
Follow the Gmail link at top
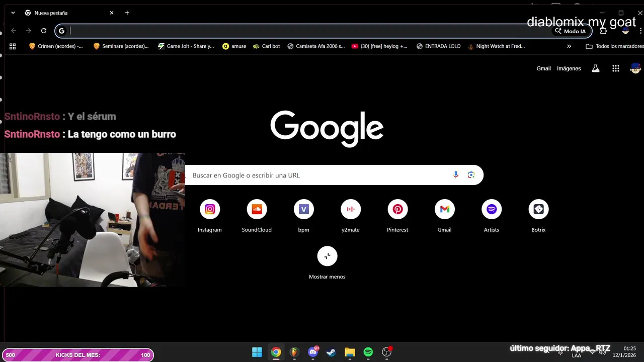coord(543,68)
